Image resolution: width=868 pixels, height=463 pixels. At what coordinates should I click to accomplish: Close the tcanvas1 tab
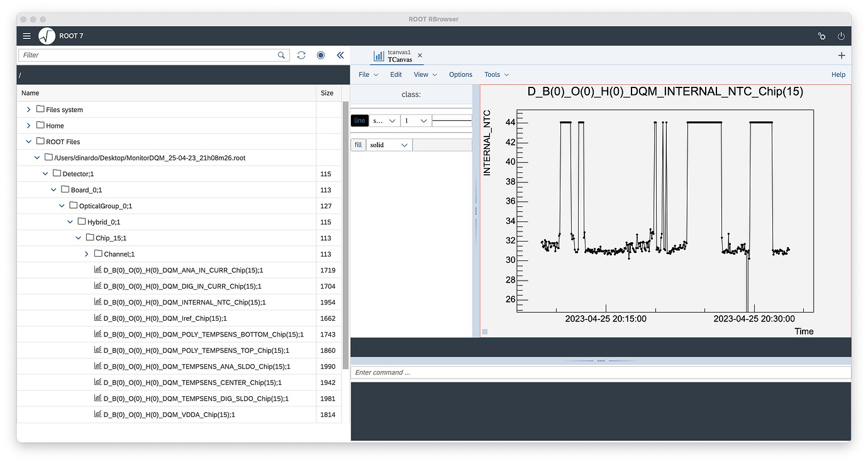point(420,55)
